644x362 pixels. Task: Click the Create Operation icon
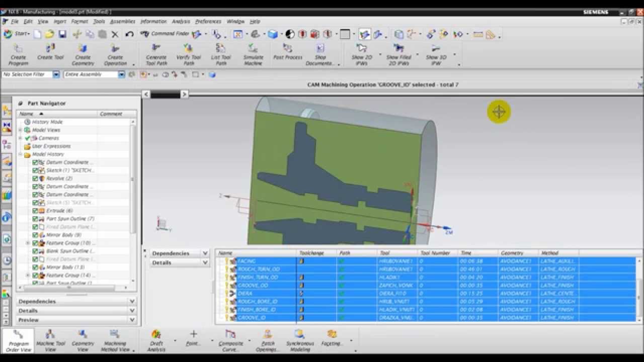(115, 54)
